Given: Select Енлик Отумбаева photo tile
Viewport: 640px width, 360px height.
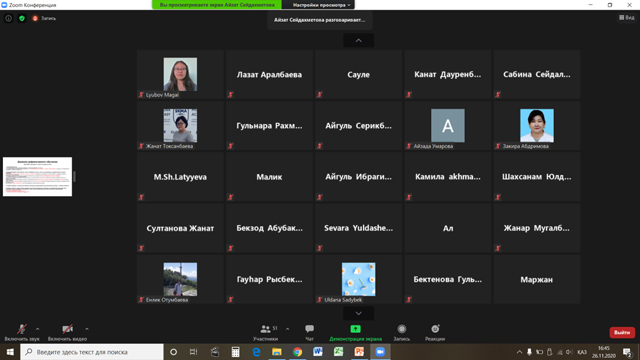Looking at the screenshot, I should click(x=180, y=279).
